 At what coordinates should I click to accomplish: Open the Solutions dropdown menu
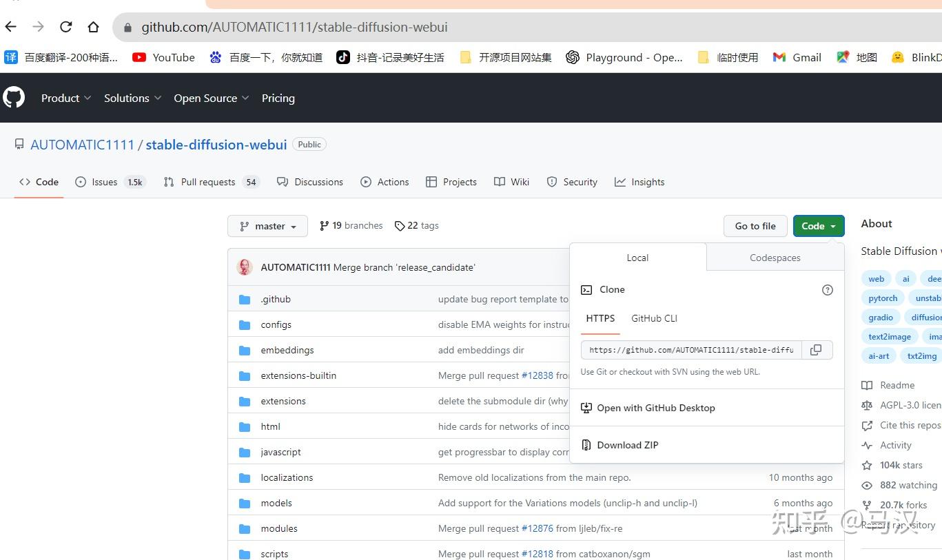pos(132,98)
